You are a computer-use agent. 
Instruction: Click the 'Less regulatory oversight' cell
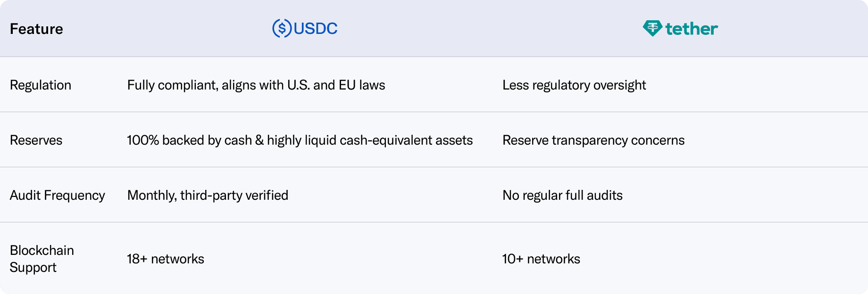574,85
